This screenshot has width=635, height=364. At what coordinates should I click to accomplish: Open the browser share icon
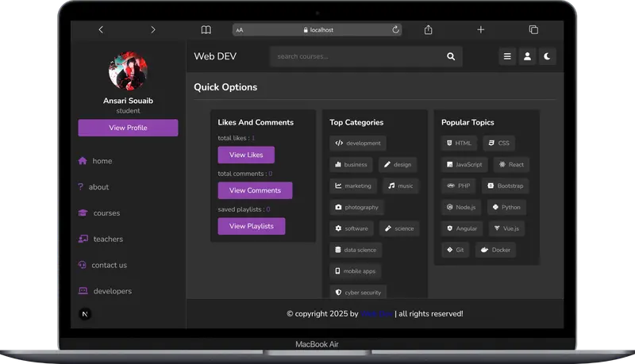(428, 29)
